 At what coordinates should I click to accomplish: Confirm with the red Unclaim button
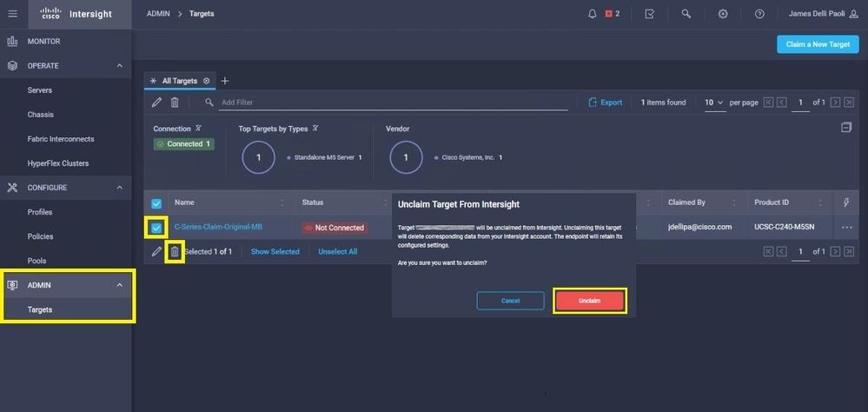(x=590, y=301)
